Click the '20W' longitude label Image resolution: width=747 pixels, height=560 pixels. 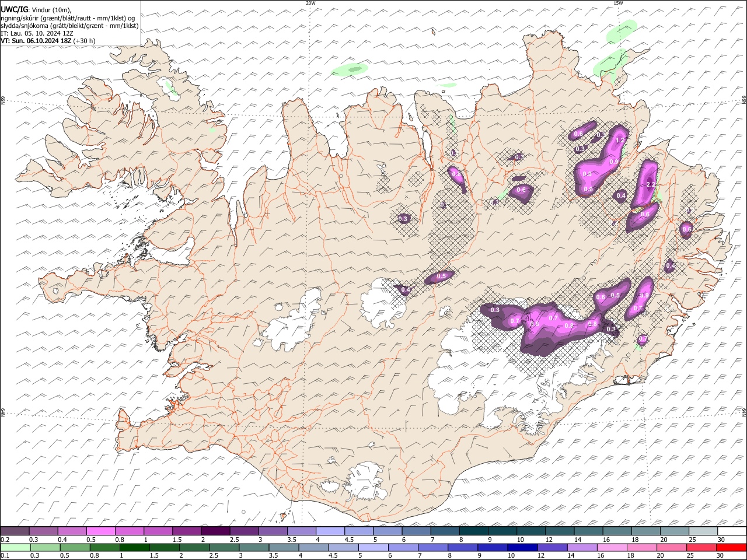coord(310,3)
